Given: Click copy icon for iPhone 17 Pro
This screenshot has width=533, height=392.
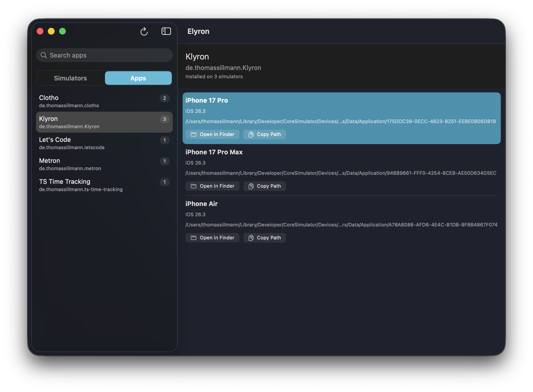Looking at the screenshot, I should tap(251, 134).
